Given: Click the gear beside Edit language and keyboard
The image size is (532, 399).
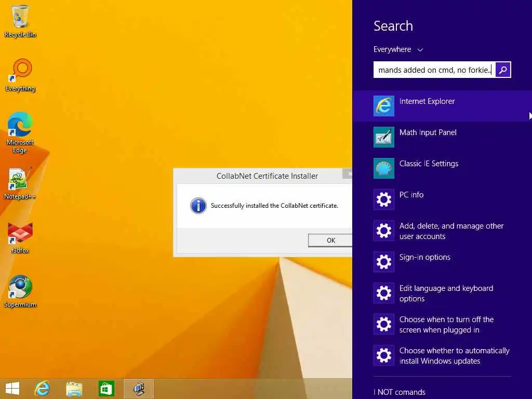Looking at the screenshot, I should (x=384, y=293).
